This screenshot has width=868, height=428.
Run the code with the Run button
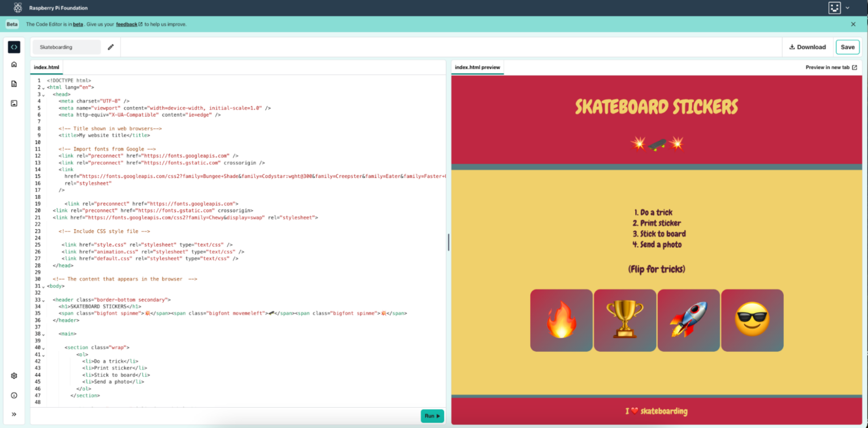(x=431, y=416)
